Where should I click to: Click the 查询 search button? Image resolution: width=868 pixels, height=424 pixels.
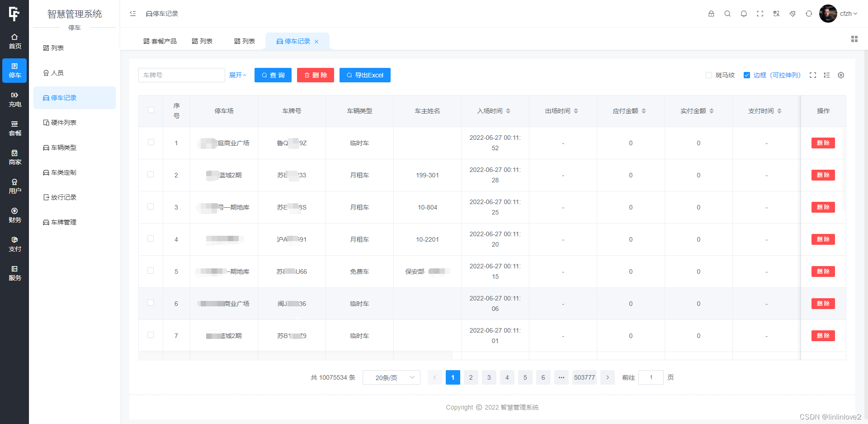coord(273,75)
